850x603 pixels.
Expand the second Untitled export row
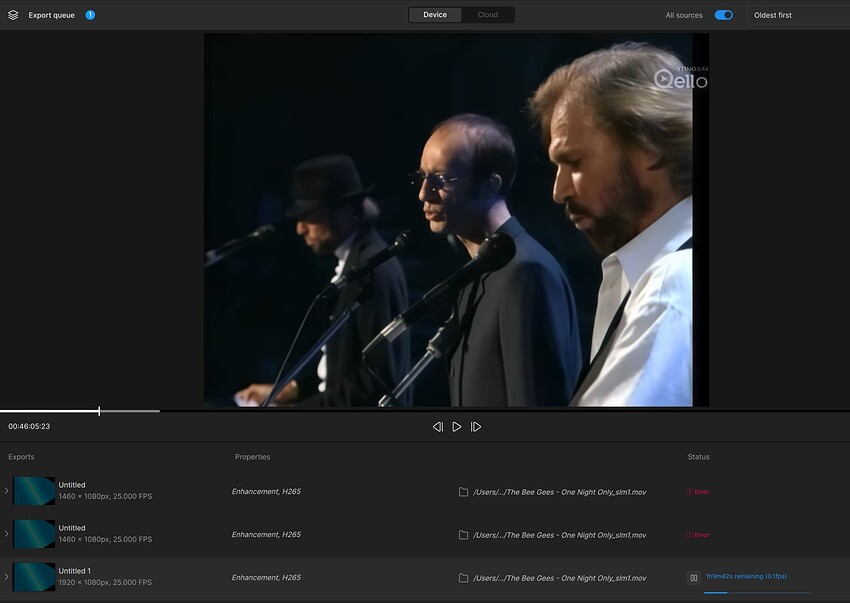(6, 534)
